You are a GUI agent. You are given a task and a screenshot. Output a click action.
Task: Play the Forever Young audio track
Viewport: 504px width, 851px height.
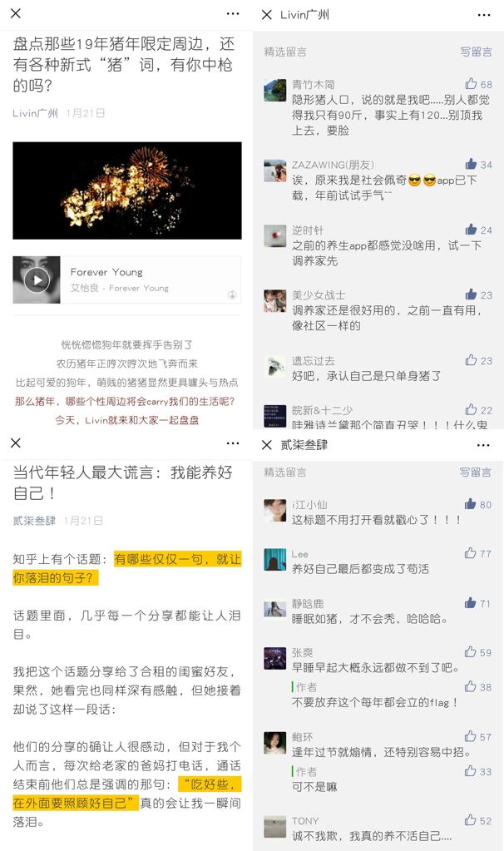coord(37,280)
